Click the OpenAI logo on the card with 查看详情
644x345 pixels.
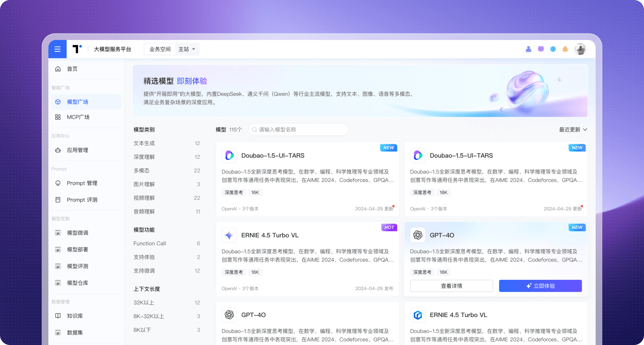(418, 235)
